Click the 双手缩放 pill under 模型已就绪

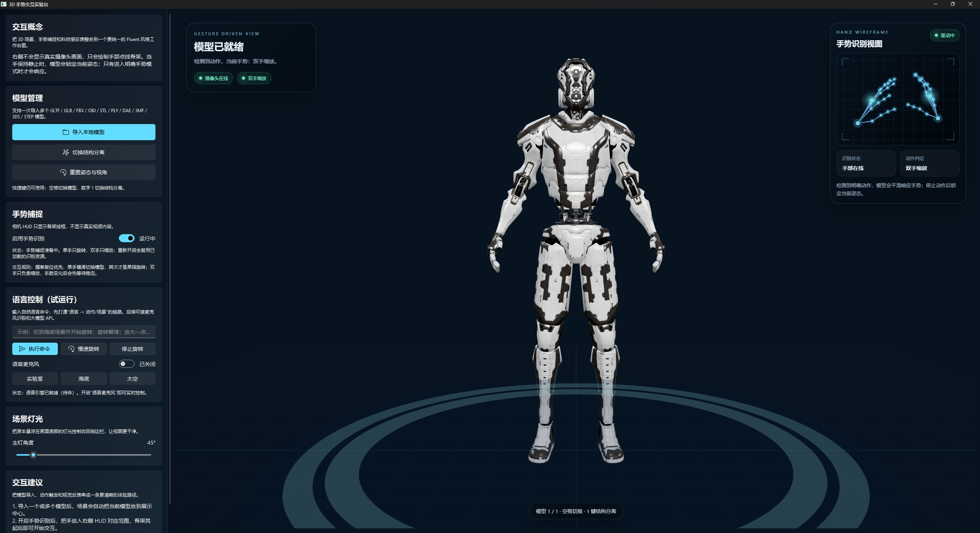pos(254,78)
